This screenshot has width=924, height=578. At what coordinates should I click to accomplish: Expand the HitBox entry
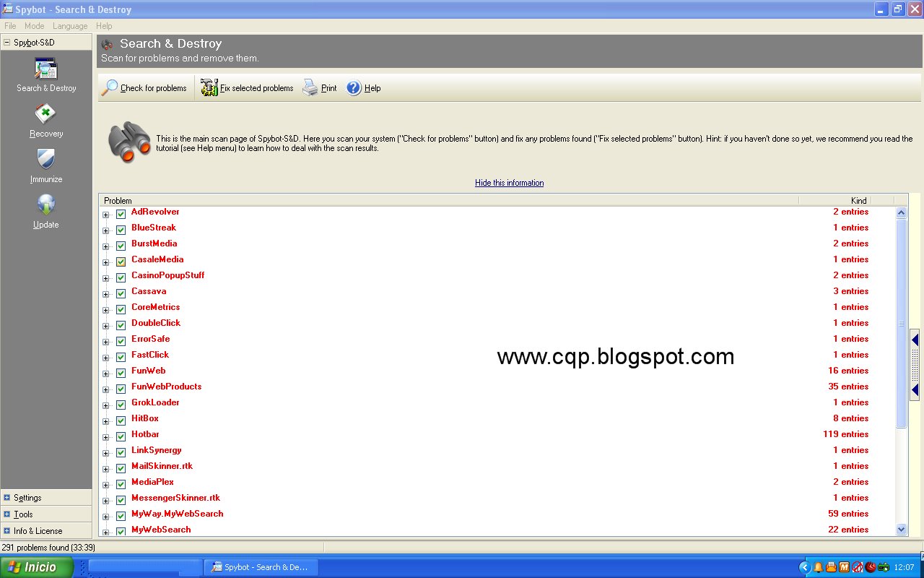(x=105, y=422)
